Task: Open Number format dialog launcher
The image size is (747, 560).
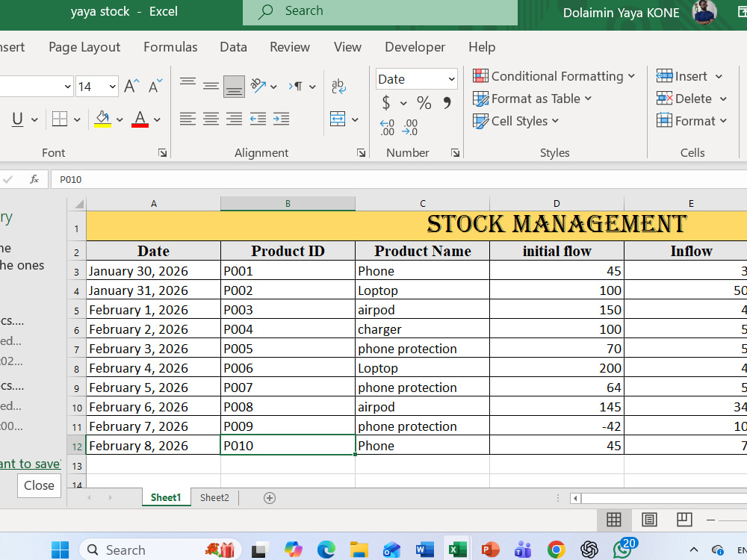Action: coord(456,153)
